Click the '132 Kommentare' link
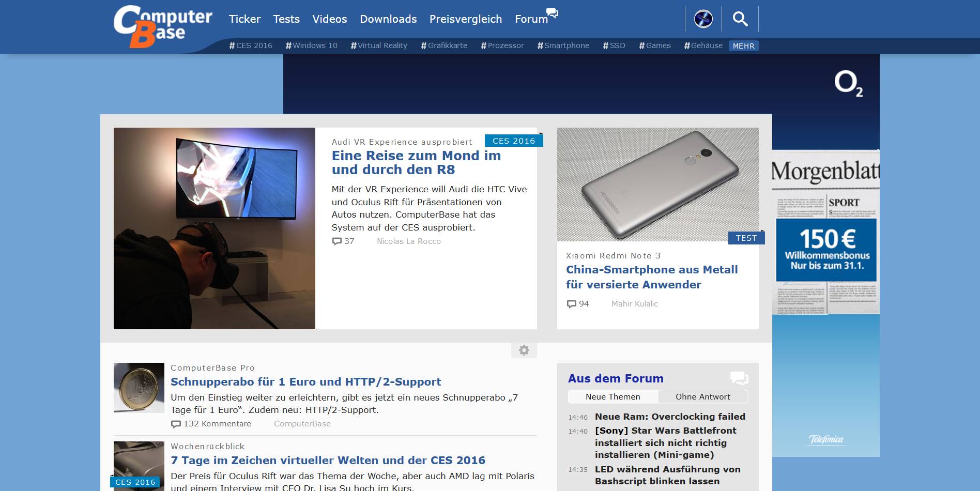Viewport: 980px width, 491px height. 218,424
